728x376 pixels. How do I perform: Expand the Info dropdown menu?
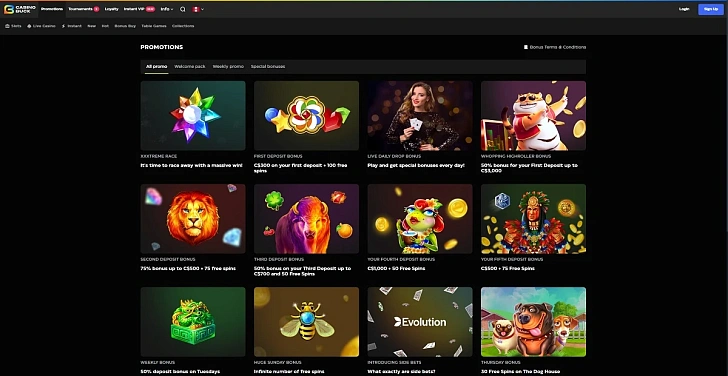[167, 9]
